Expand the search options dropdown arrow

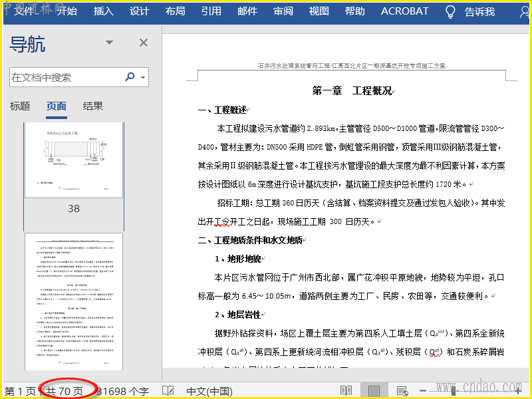point(143,77)
